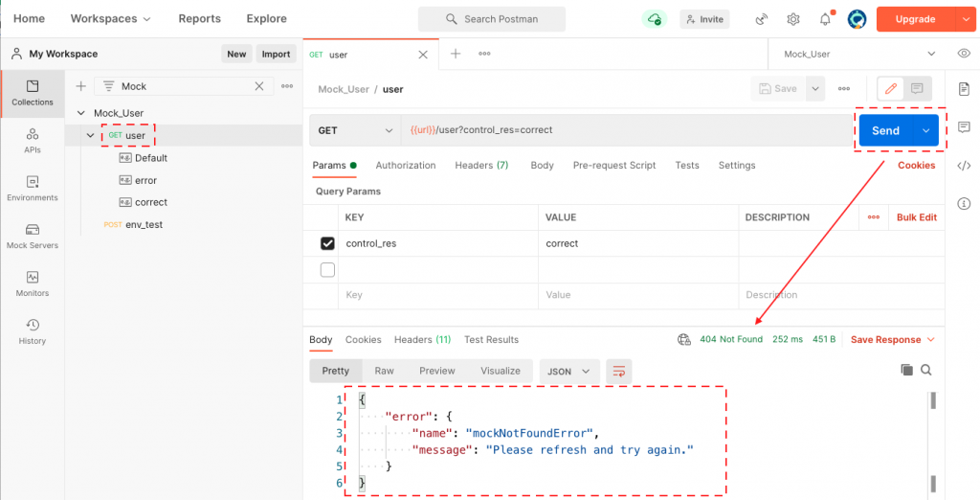Switch to the Headers (7) request tab
This screenshot has width=980, height=500.
point(482,165)
